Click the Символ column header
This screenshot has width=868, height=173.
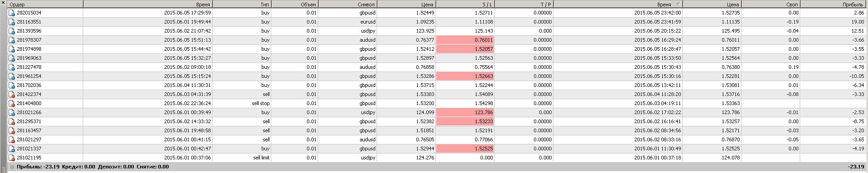click(x=348, y=5)
